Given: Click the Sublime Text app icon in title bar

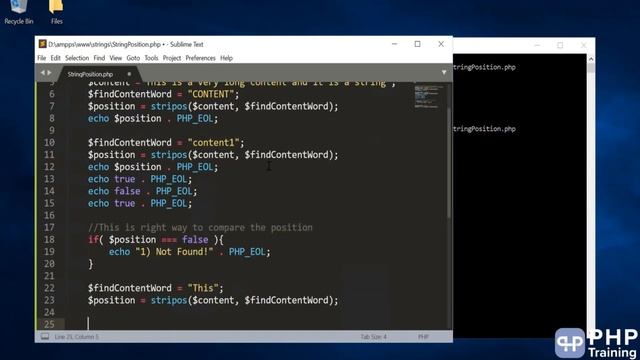Looking at the screenshot, I should click(42, 44).
